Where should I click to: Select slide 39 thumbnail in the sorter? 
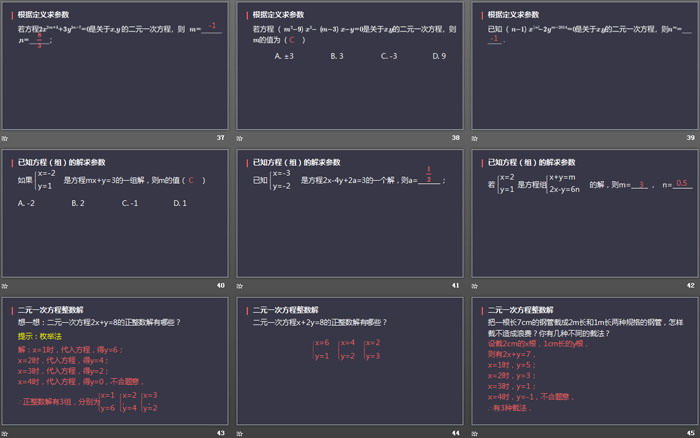(585, 66)
